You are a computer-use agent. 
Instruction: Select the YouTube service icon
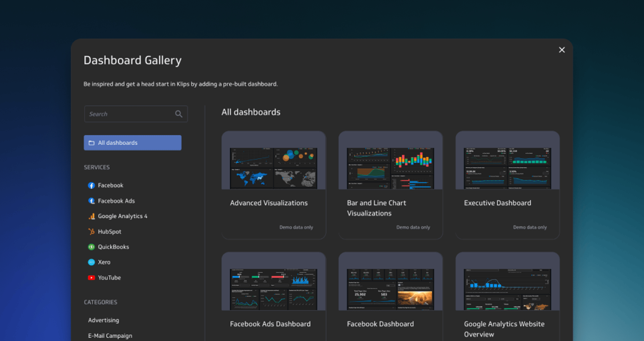tap(91, 278)
